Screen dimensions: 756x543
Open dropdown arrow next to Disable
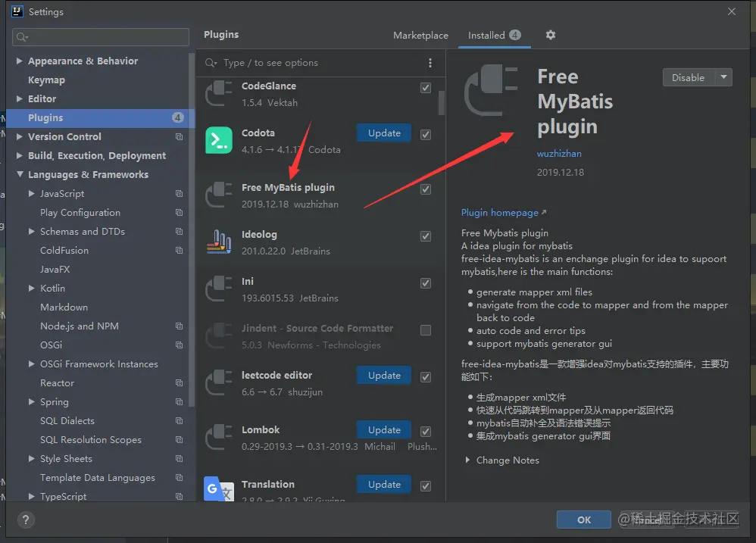pyautogui.click(x=723, y=77)
